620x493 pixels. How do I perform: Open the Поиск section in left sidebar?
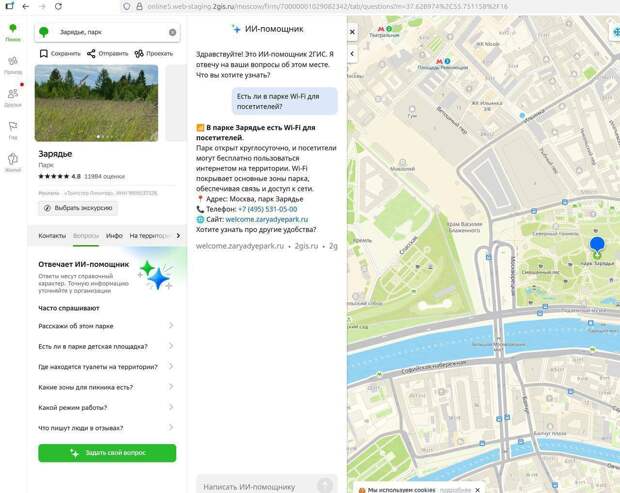[x=12, y=32]
